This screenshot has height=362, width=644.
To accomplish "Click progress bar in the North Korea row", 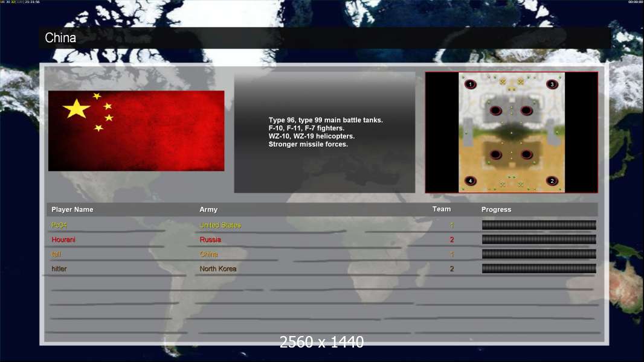I will click(x=539, y=268).
